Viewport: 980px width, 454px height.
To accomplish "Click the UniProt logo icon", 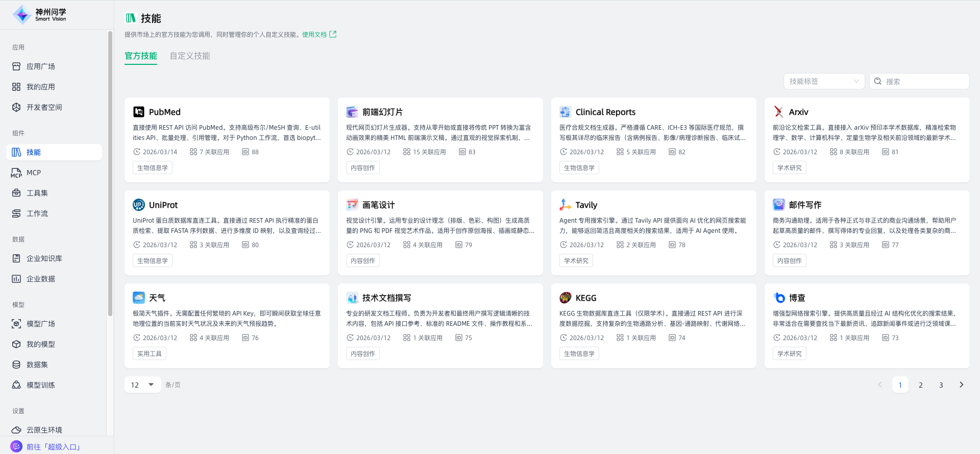I will click(x=138, y=205).
